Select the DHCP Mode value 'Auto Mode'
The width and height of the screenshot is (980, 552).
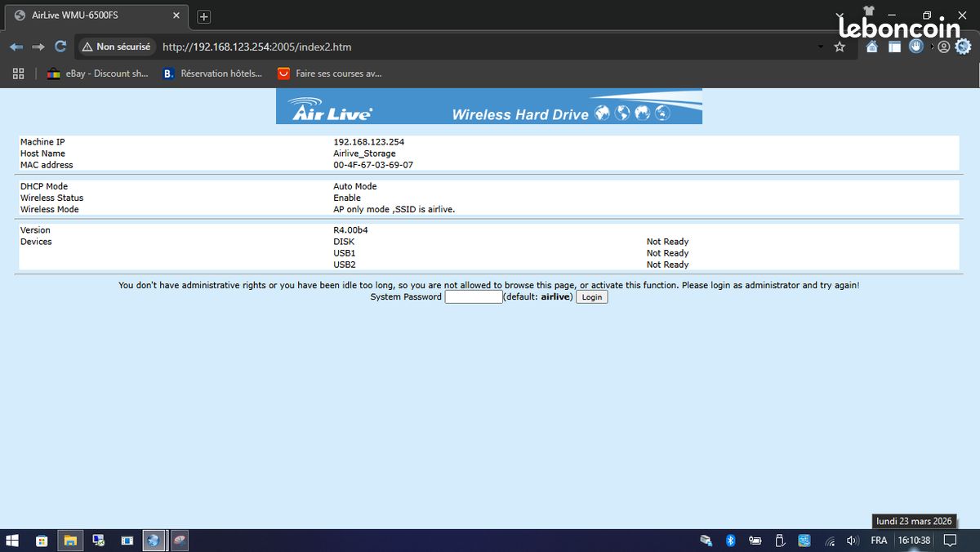coord(354,186)
